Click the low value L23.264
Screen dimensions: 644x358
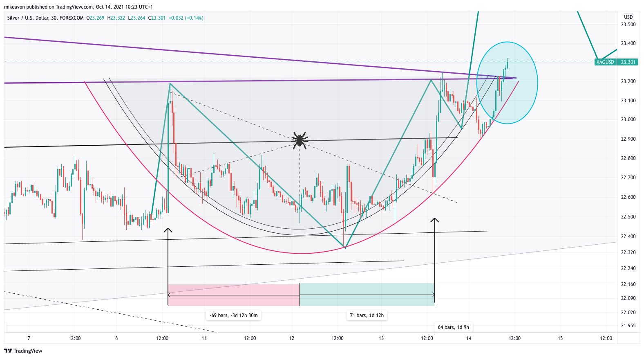click(x=136, y=18)
